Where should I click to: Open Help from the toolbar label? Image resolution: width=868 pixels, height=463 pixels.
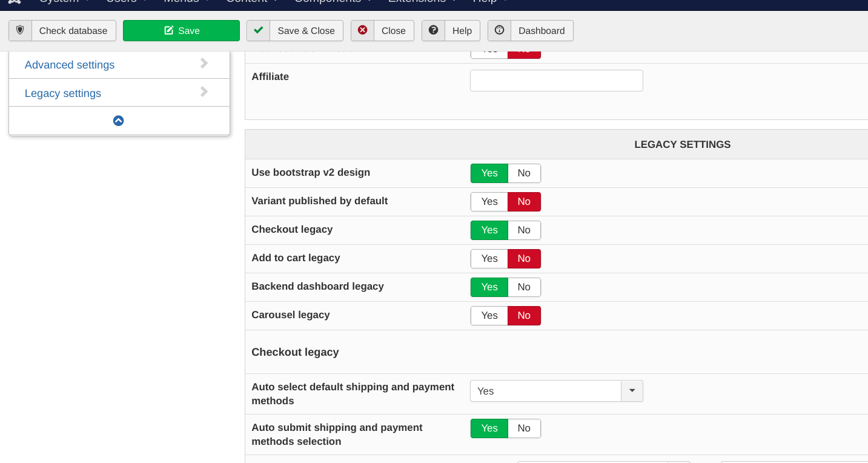(462, 31)
